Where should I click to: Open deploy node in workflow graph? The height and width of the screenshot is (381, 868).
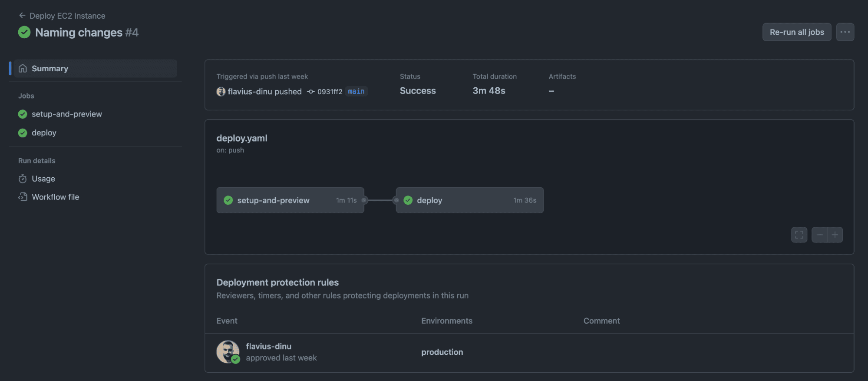(469, 200)
